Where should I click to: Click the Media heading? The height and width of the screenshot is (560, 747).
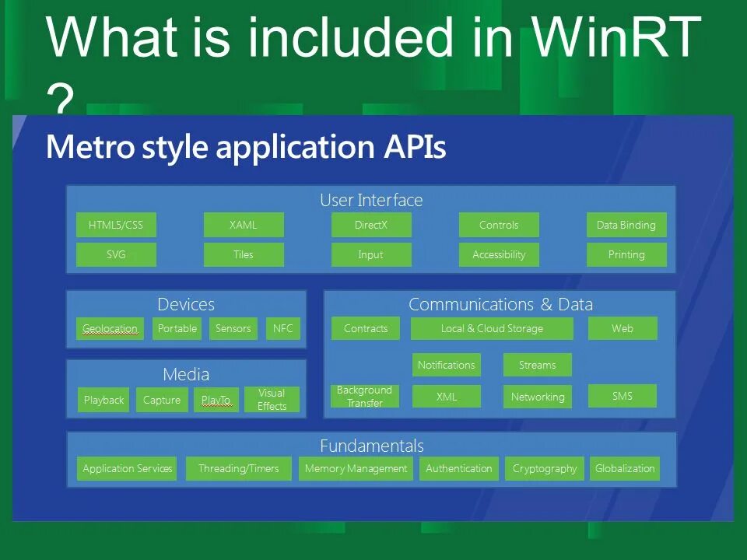tap(186, 374)
